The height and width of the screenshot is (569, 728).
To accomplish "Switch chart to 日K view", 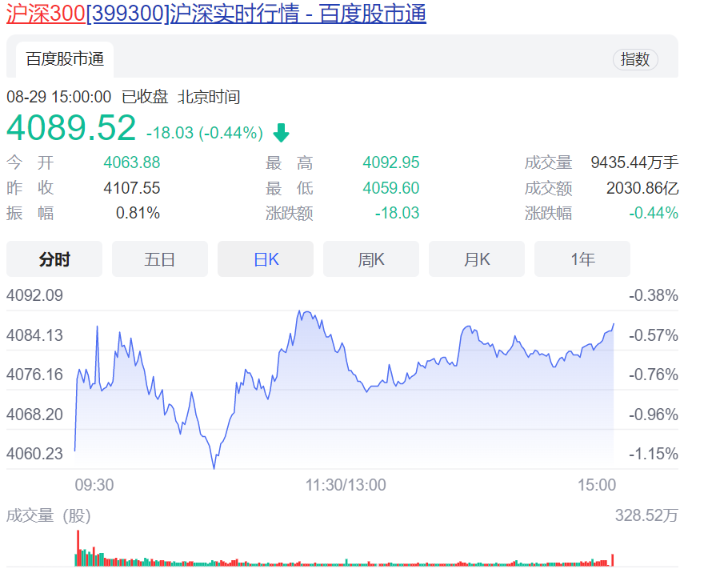I will click(x=266, y=259).
